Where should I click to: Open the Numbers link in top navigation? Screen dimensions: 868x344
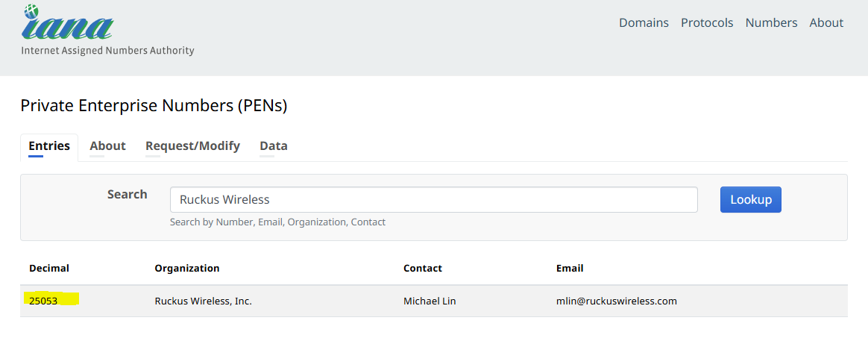tap(771, 23)
